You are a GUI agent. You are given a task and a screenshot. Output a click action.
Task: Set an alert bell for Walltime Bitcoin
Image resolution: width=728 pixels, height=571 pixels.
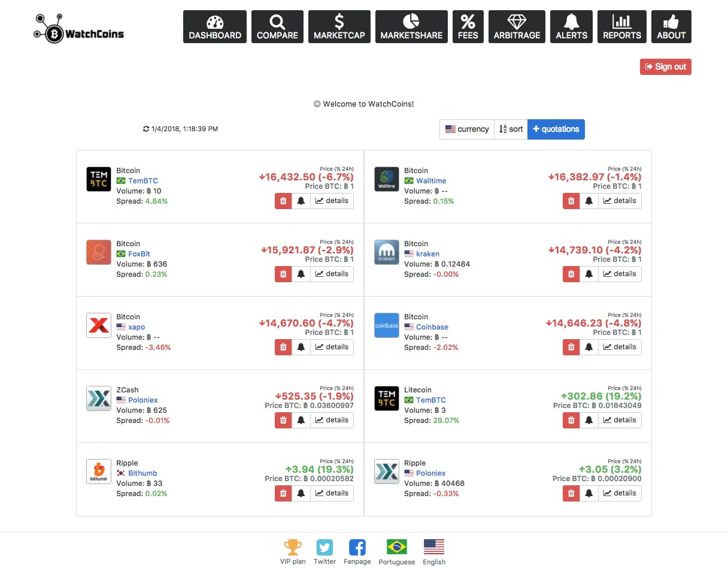(x=589, y=201)
